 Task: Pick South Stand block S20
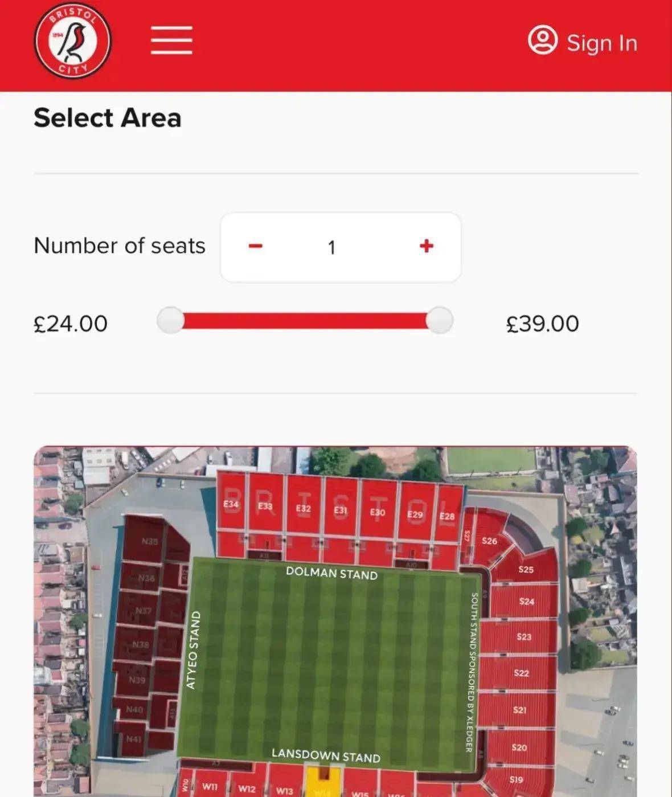point(519,747)
